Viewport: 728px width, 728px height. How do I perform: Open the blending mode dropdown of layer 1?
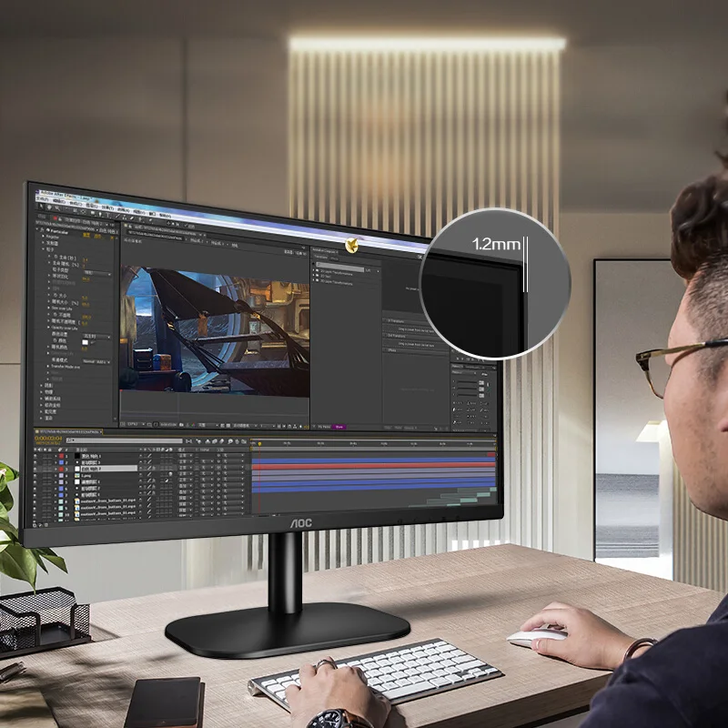(186, 456)
